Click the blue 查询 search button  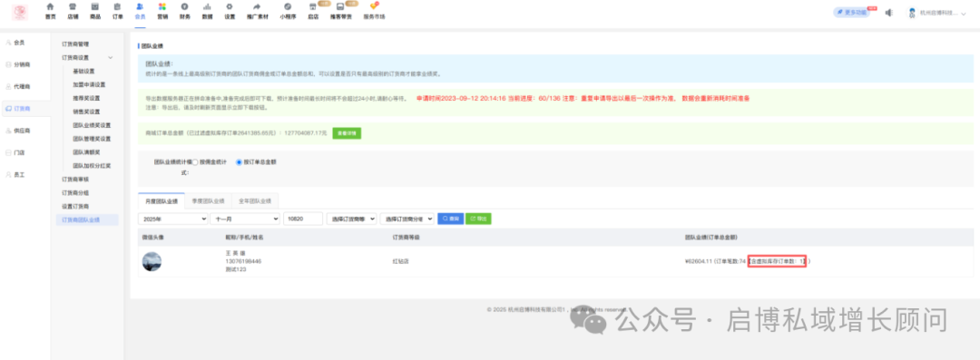coord(451,219)
